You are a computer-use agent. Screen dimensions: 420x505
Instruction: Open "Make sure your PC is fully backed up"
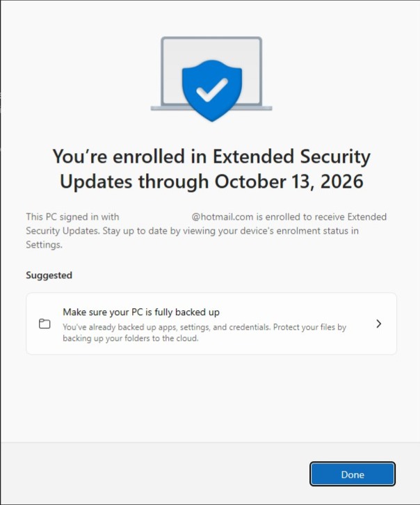(141, 312)
